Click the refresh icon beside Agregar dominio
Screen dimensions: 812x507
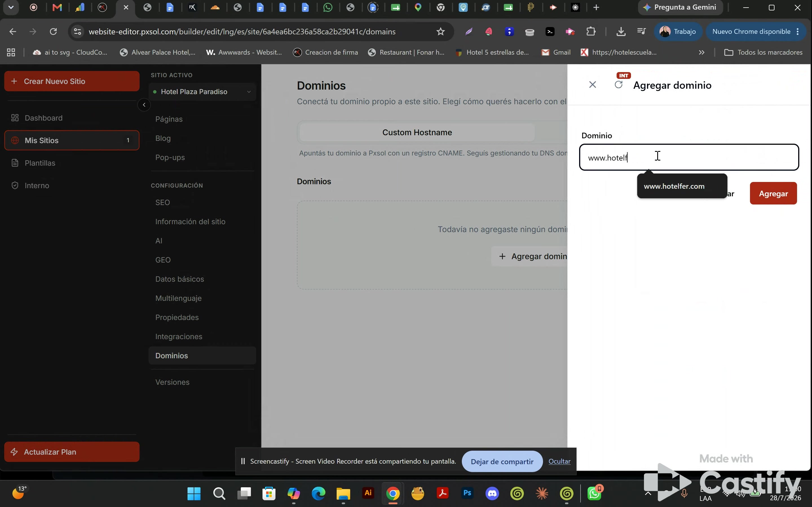pyautogui.click(x=618, y=85)
